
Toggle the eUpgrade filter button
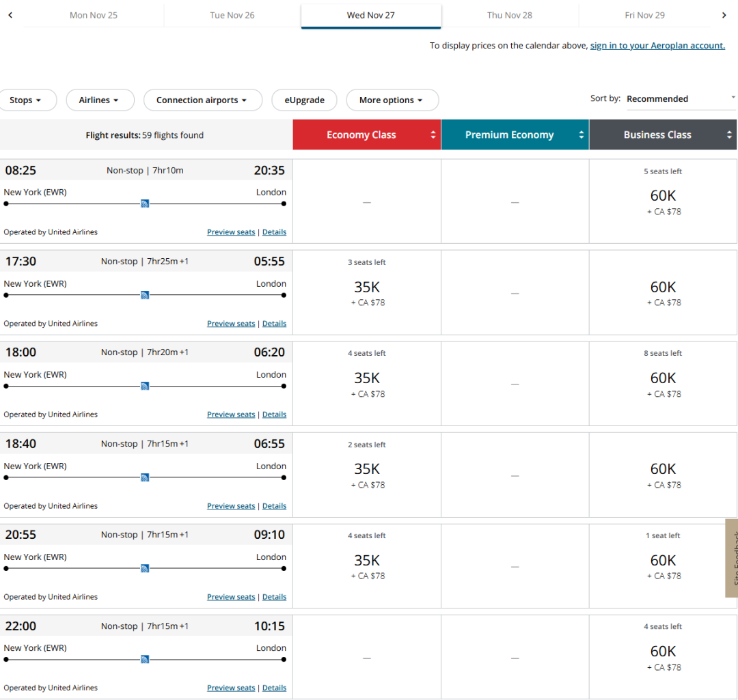coord(305,100)
